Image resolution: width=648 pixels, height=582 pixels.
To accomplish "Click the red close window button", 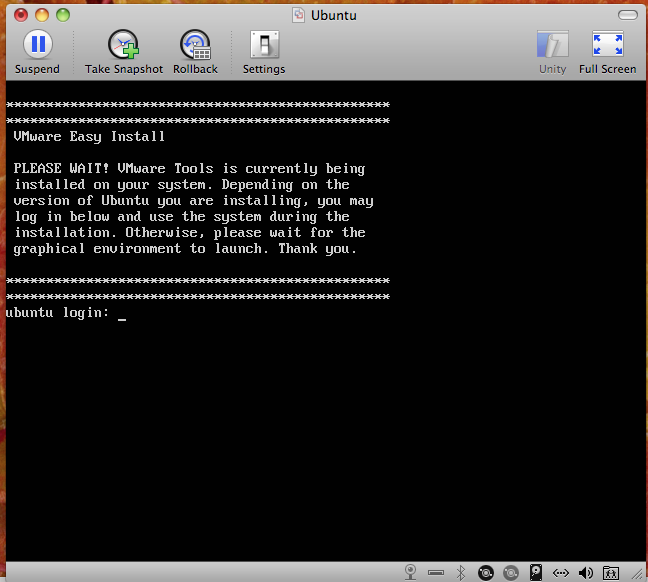I will tap(21, 15).
